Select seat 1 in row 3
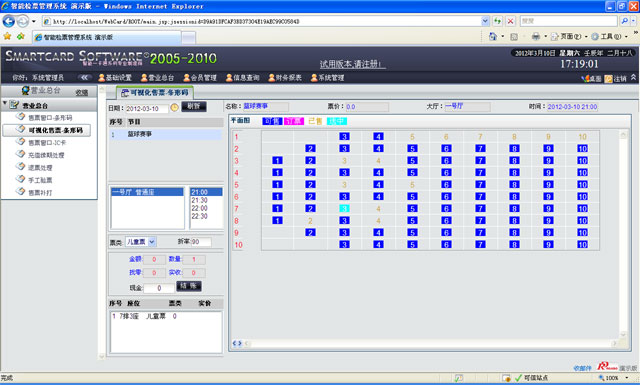 pos(277,160)
